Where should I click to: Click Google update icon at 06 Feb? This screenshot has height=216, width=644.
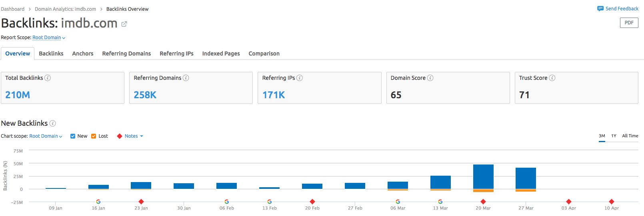(x=227, y=202)
